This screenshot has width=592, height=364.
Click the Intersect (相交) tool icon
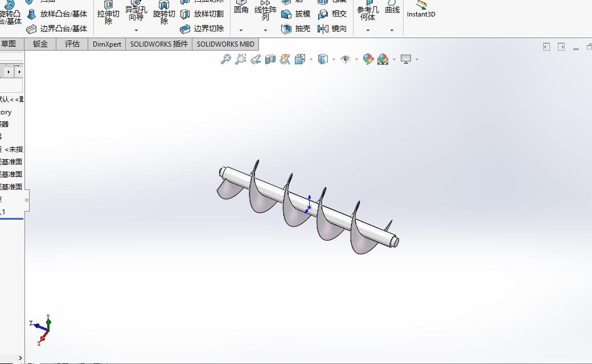[x=323, y=14]
